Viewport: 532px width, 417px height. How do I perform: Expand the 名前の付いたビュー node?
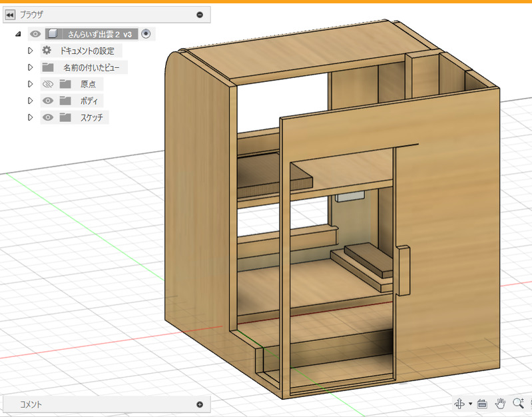tap(30, 67)
